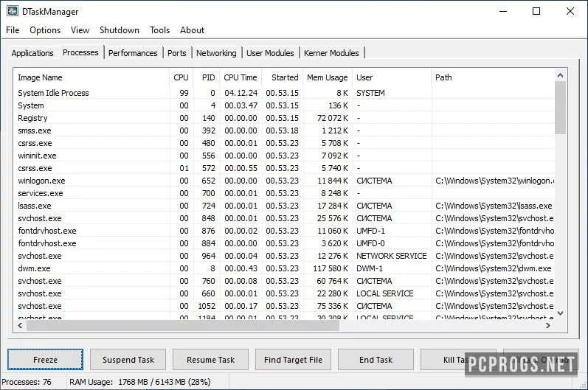
Task: Click the Resume Task button
Action: pyautogui.click(x=210, y=360)
